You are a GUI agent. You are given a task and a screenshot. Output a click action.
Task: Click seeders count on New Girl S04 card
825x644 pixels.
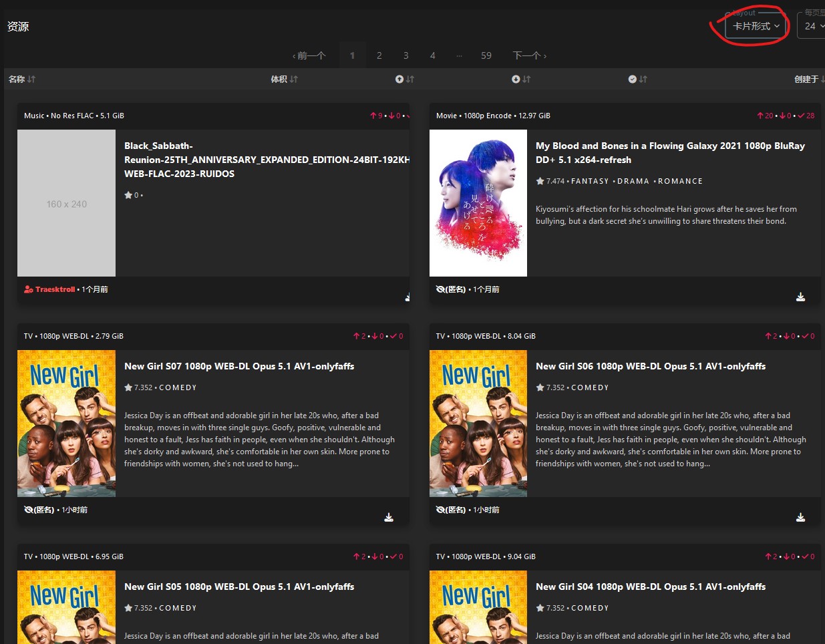[x=772, y=556]
